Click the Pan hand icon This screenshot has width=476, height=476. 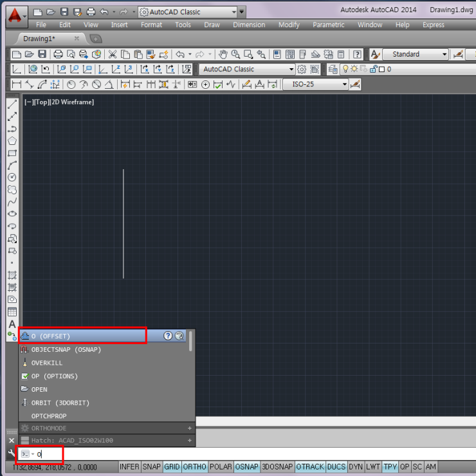(223, 54)
